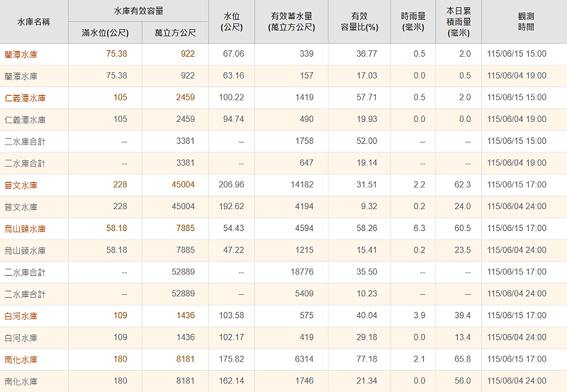The image size is (567, 392).
Task: Select capacity ratio 19.93
Action: (x=366, y=119)
